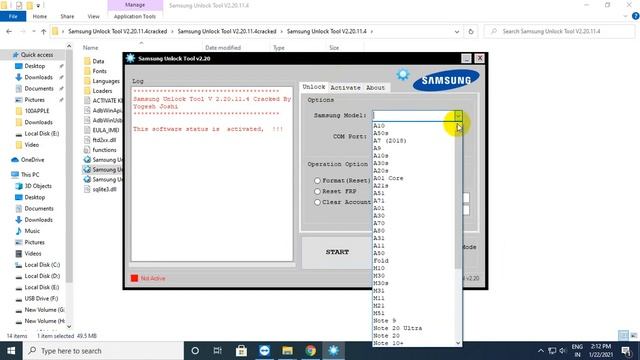Click the Cortana circle on taskbar

195,351
